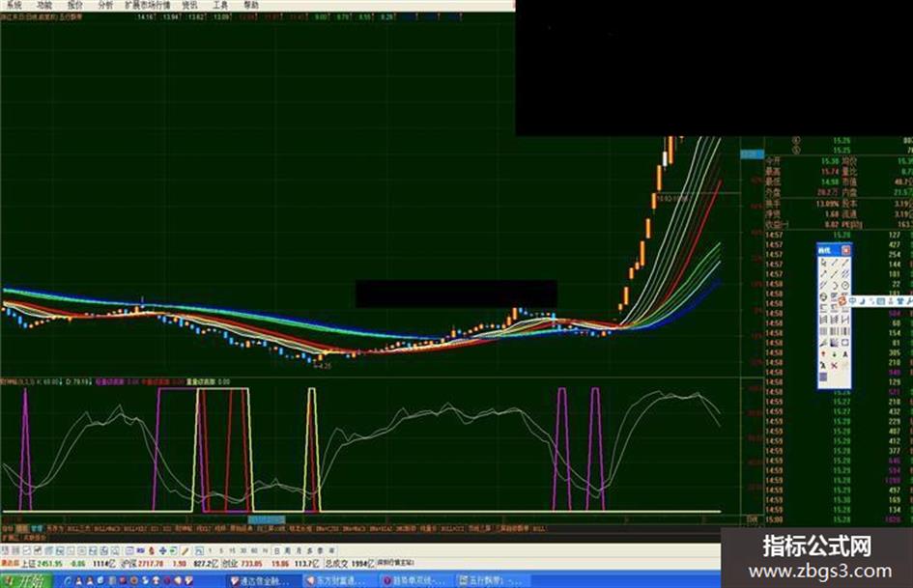Switch chart to 5-minute period

coord(221,550)
